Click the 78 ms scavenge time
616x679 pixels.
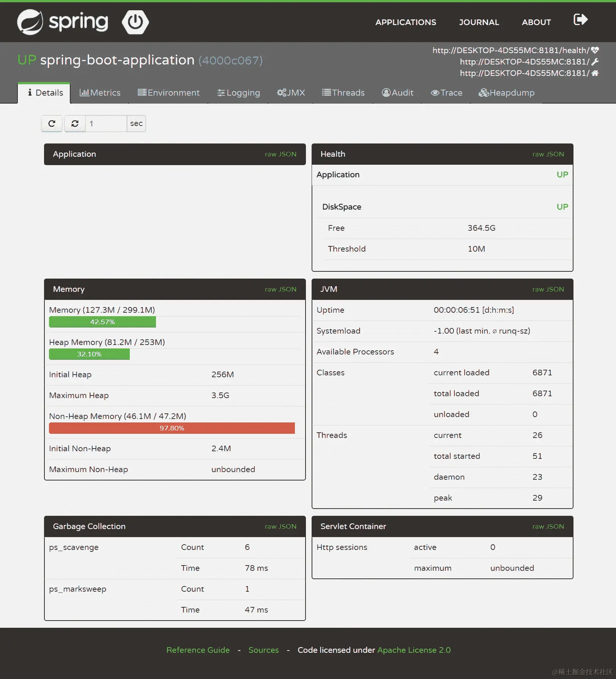(x=256, y=568)
